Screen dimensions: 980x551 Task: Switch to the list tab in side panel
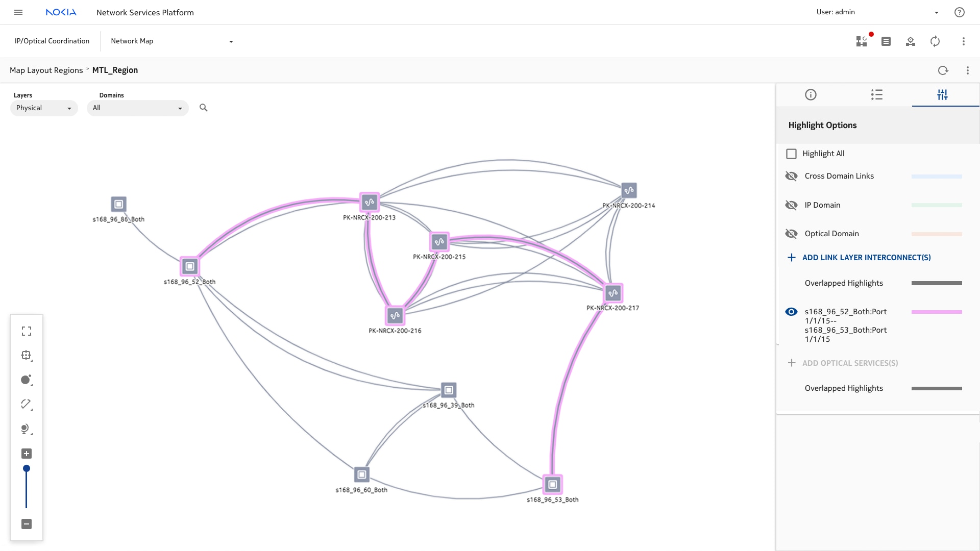[x=877, y=94]
